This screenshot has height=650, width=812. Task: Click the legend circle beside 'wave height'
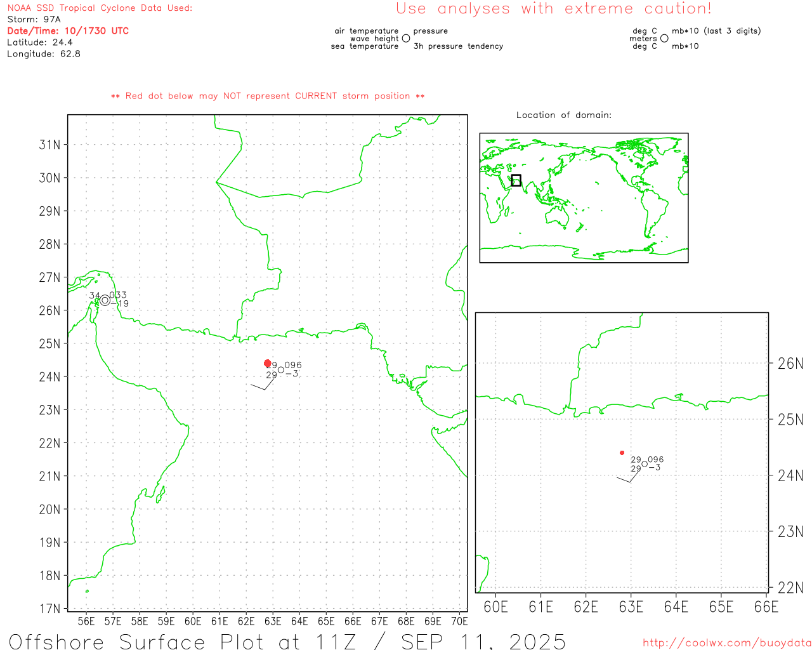pyautogui.click(x=406, y=38)
